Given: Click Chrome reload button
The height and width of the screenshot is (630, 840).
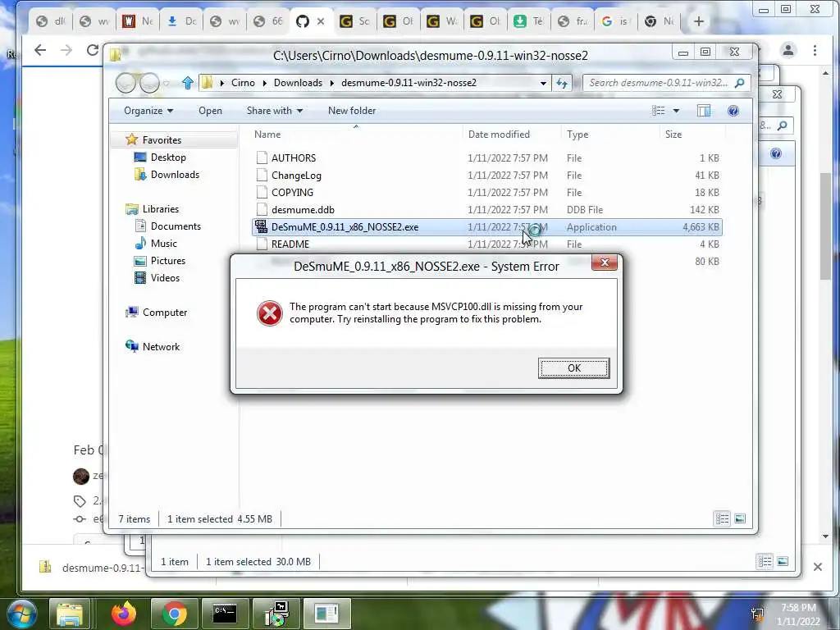Looking at the screenshot, I should pos(93,50).
